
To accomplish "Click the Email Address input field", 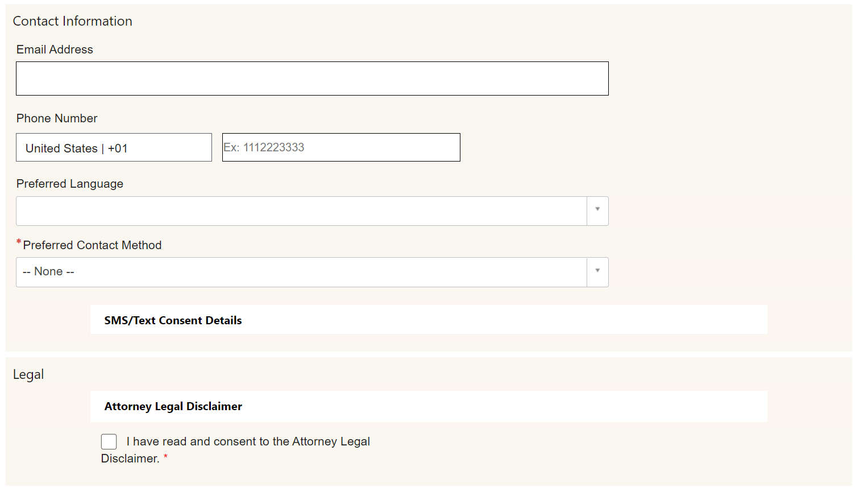I will pyautogui.click(x=312, y=79).
